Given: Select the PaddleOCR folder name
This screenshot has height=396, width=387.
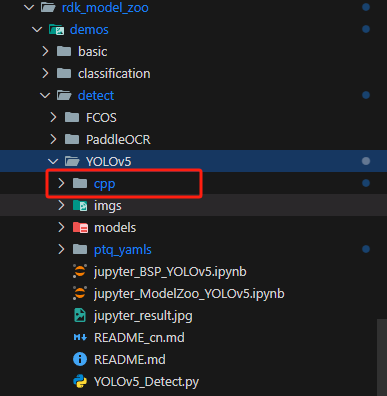Looking at the screenshot, I should [x=118, y=140].
